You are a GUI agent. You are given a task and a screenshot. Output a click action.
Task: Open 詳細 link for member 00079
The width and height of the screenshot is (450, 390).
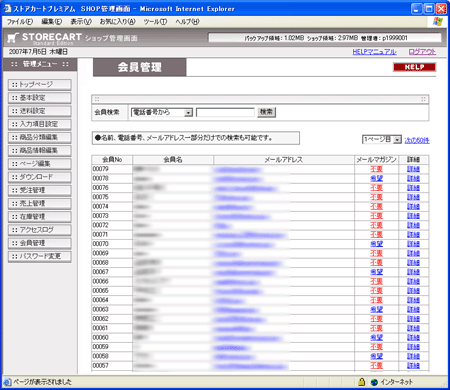pos(413,169)
